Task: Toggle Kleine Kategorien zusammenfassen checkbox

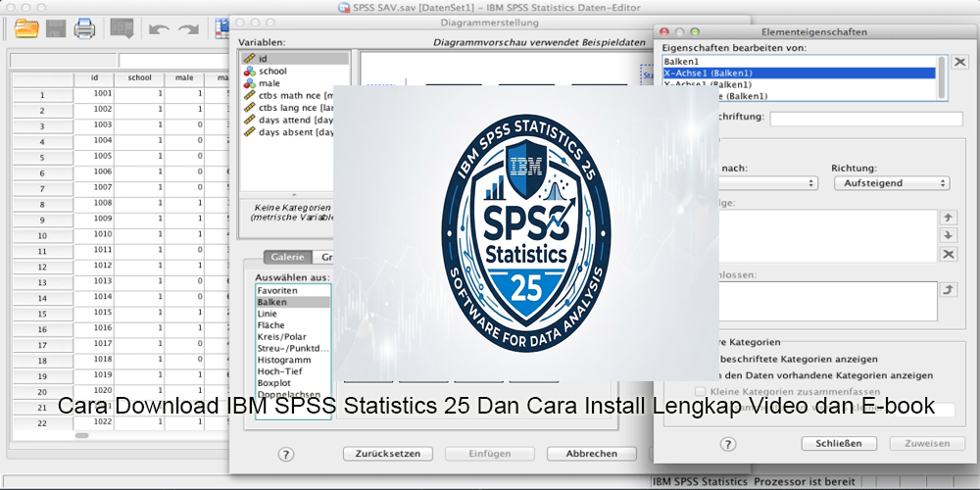Action: tap(701, 391)
